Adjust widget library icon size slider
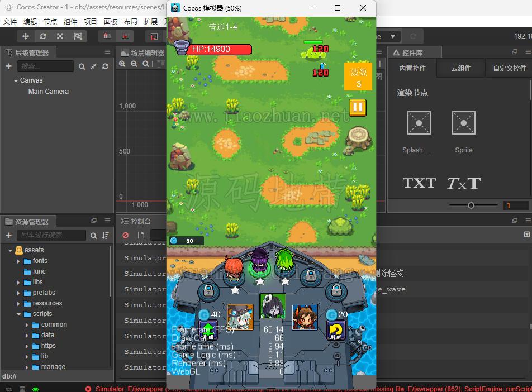The width and height of the screenshot is (532, 392). pos(471,205)
